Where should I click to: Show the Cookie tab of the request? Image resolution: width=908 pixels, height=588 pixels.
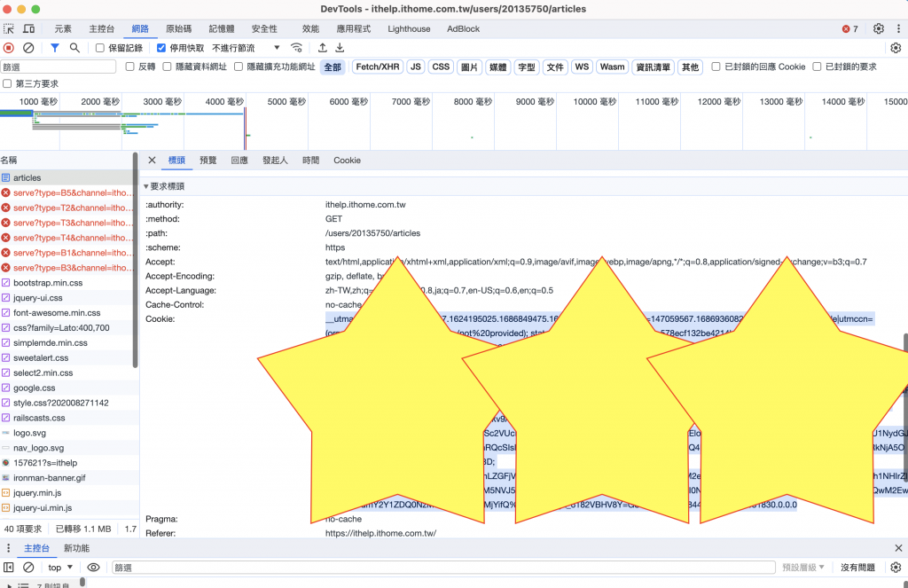347,161
